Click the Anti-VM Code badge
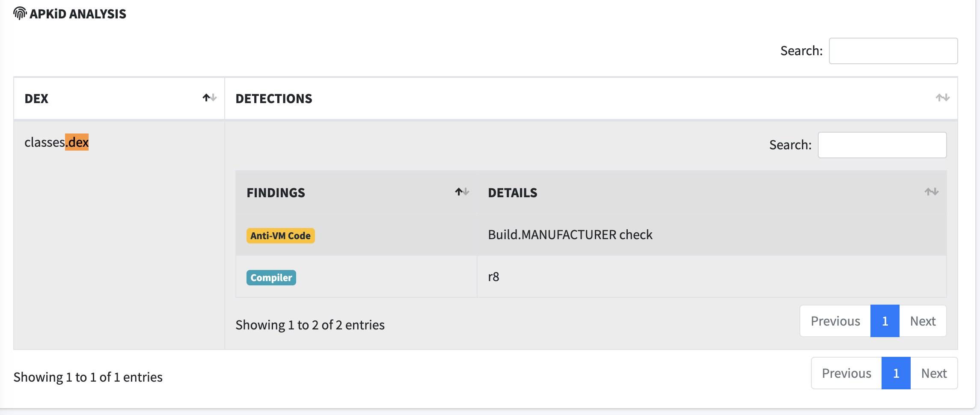980x415 pixels. [281, 236]
